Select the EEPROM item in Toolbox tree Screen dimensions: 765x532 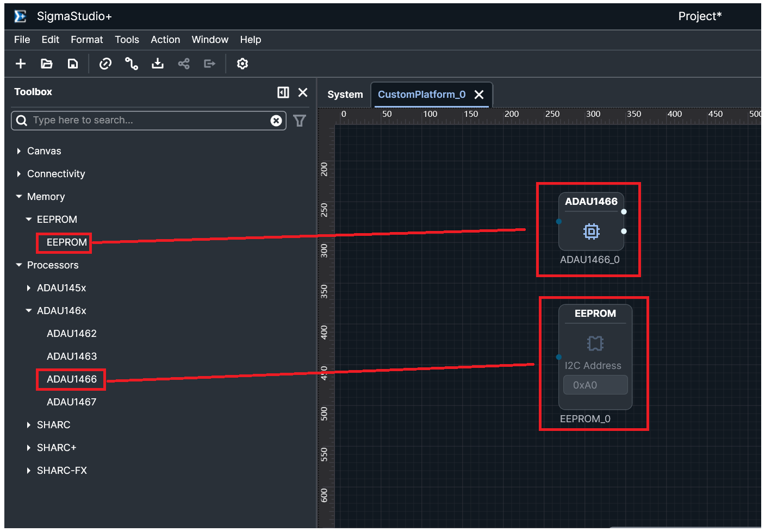coord(67,242)
